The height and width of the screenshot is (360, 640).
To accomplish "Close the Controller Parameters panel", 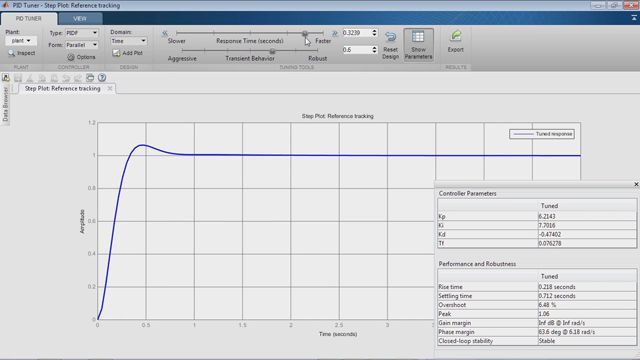I will click(636, 184).
